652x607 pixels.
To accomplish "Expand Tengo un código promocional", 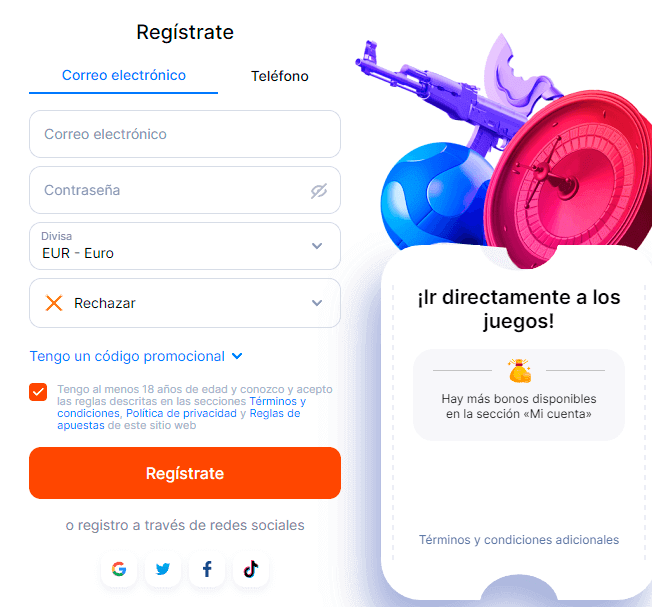I will (136, 356).
